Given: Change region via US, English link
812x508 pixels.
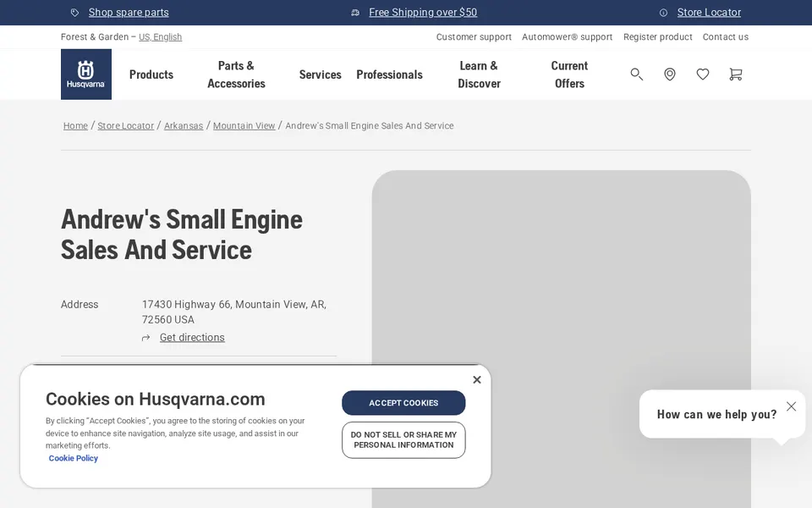Looking at the screenshot, I should (160, 36).
